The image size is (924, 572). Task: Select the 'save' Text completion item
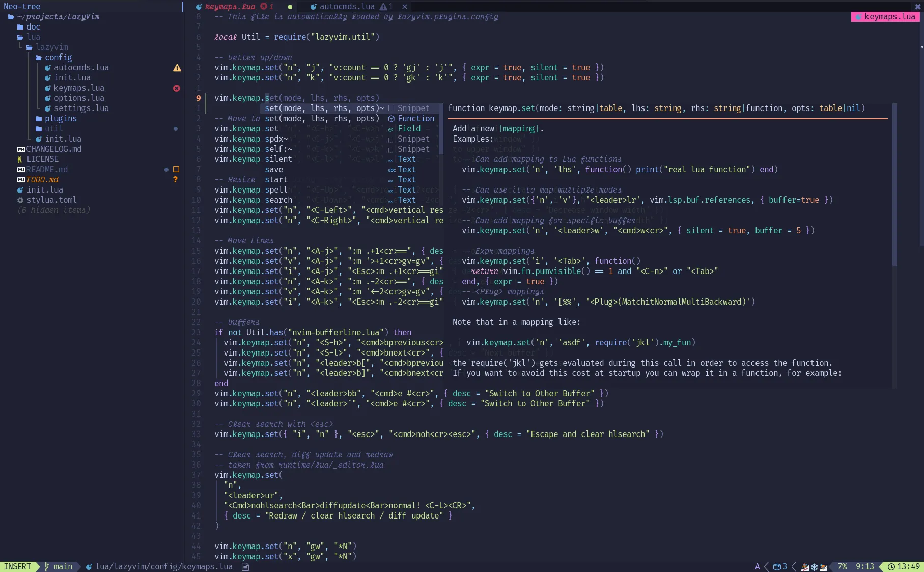(x=349, y=170)
